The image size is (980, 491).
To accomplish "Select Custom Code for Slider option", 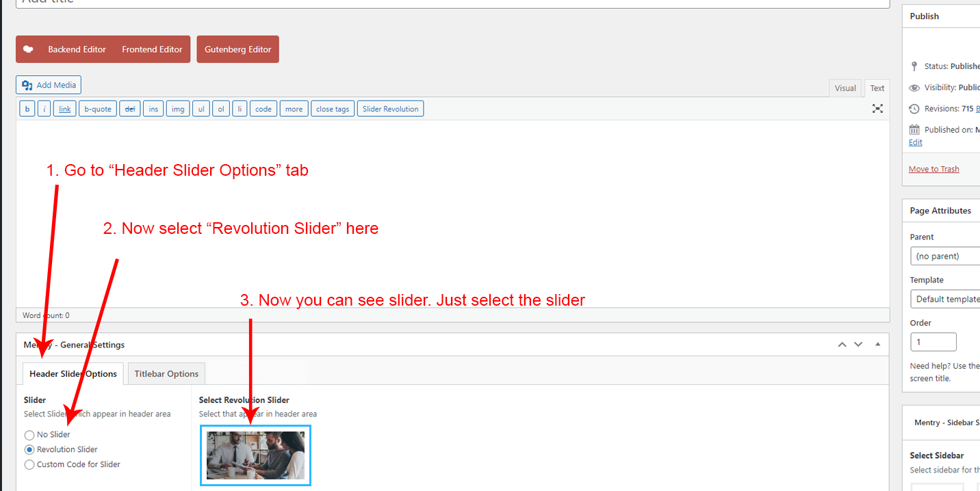I will click(29, 465).
